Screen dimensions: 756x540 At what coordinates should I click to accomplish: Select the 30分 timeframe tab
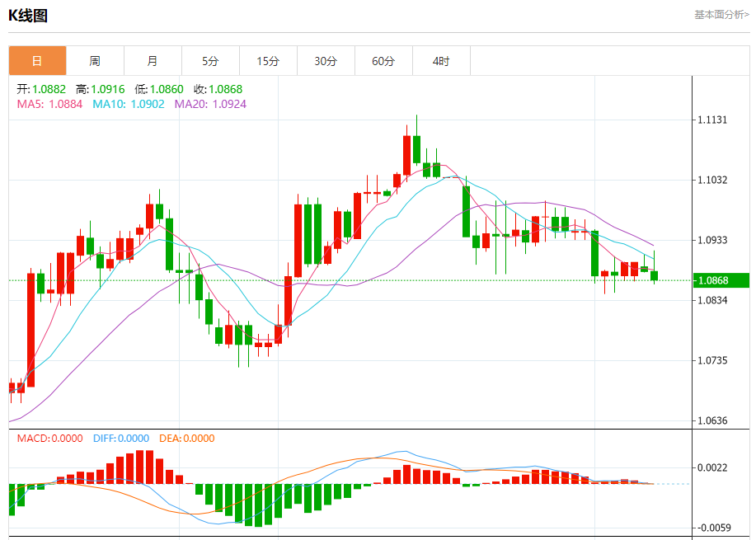(x=326, y=61)
